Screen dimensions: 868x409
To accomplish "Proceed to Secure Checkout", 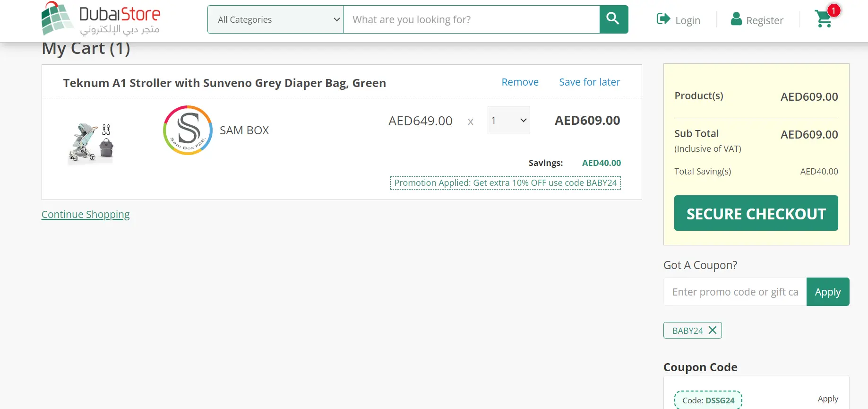I will click(756, 213).
